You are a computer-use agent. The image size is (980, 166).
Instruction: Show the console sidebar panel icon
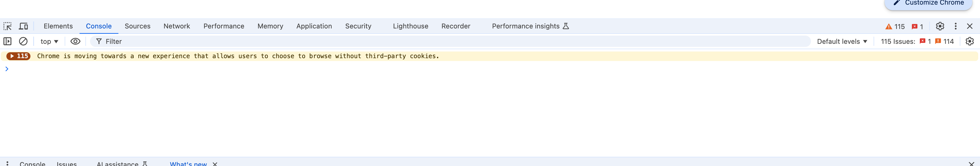7,41
